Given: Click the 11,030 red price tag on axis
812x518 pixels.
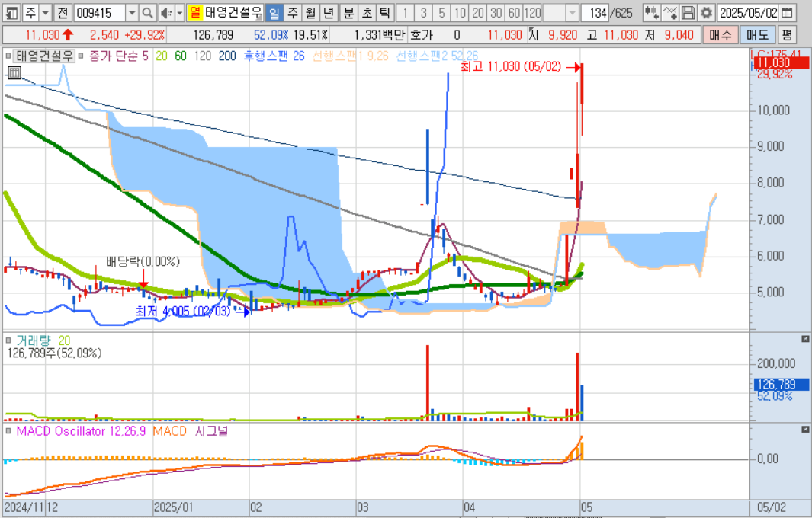Looking at the screenshot, I should (x=781, y=62).
